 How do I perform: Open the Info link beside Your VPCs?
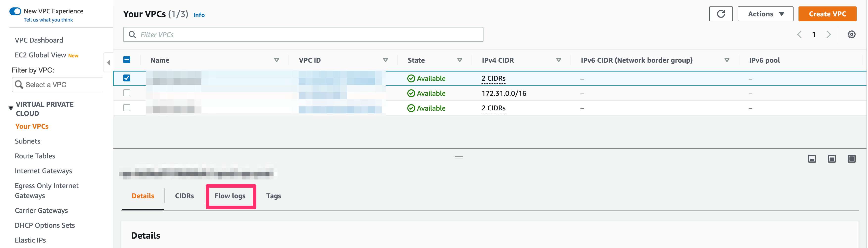[x=199, y=15]
